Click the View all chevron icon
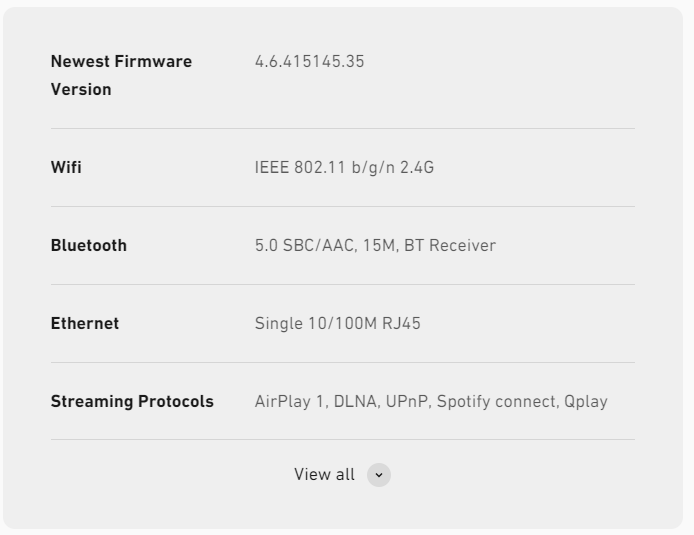The height and width of the screenshot is (535, 694). (378, 475)
